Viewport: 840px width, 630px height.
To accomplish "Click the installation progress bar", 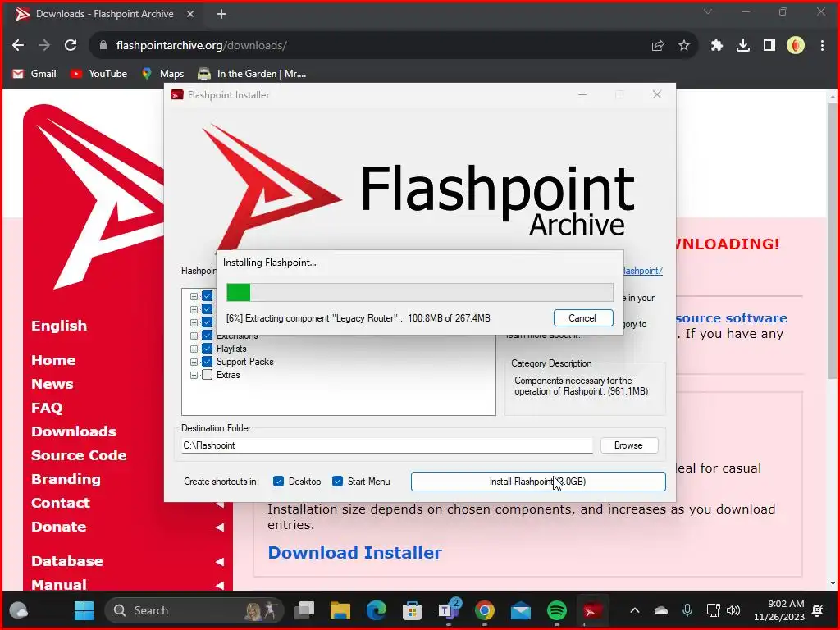I will coord(419,293).
